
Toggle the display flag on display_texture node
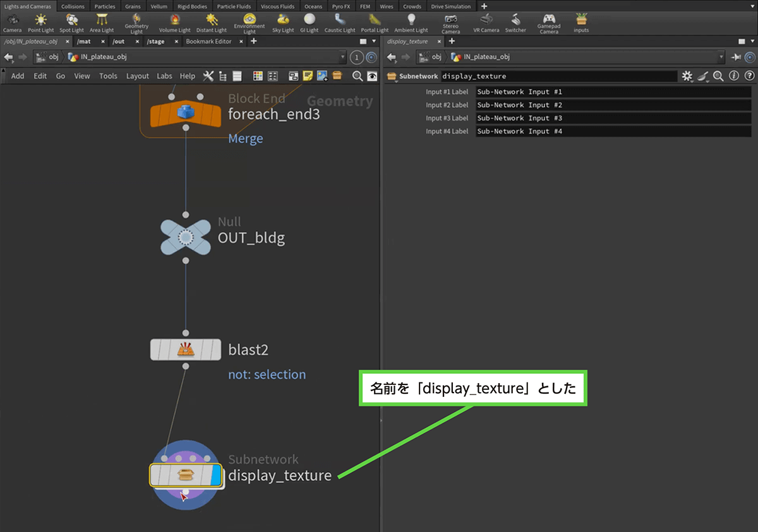point(215,475)
